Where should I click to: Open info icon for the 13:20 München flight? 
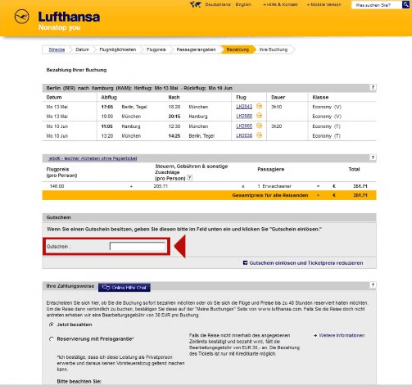pos(259,135)
